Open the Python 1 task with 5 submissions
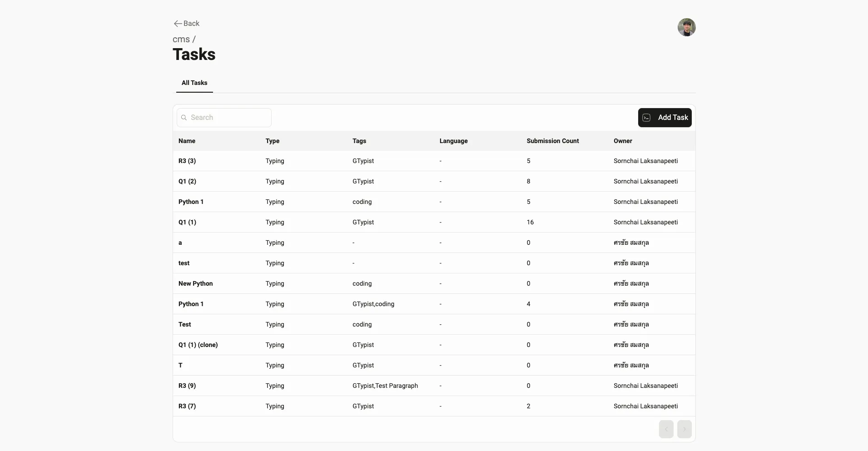Viewport: 868px width, 451px height. coord(191,202)
